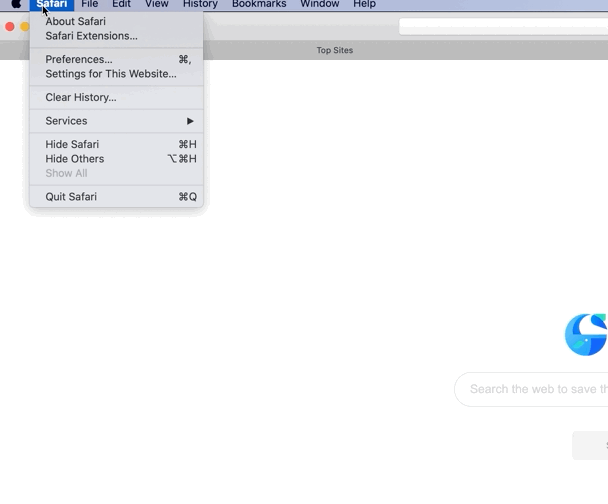Quit Safari from the menu

point(71,197)
